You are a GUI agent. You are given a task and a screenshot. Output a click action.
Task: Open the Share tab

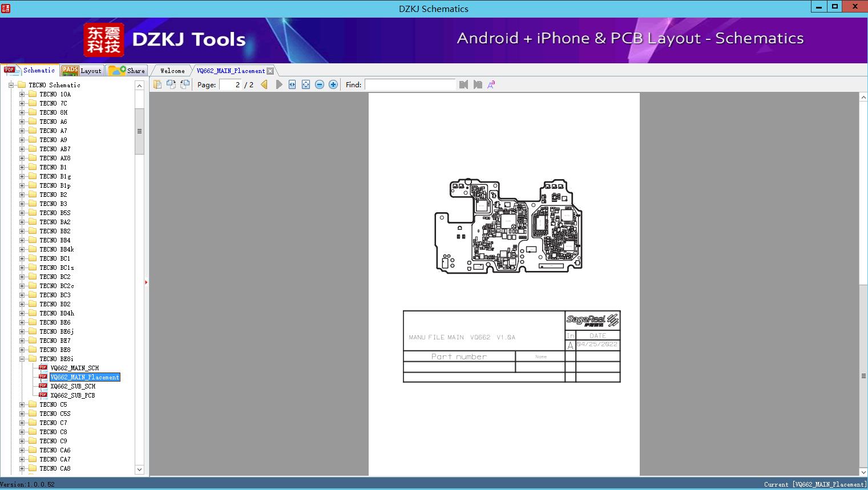pos(127,71)
